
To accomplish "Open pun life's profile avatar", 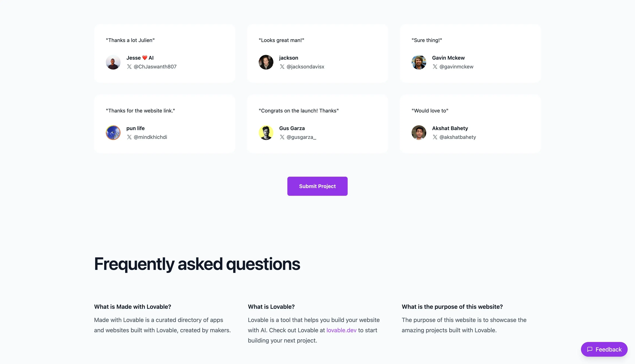I will pos(113,133).
